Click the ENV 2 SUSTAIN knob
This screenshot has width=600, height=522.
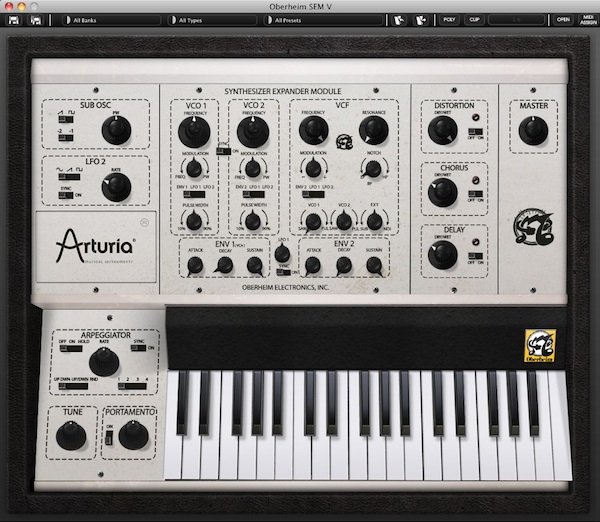pyautogui.click(x=374, y=265)
